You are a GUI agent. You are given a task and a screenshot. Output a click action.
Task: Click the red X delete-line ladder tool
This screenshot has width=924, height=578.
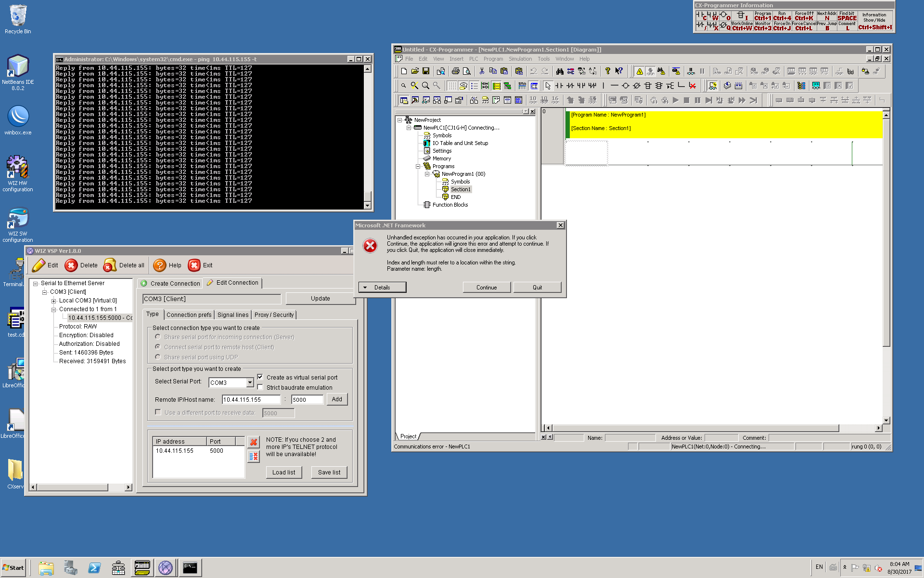[x=692, y=86]
